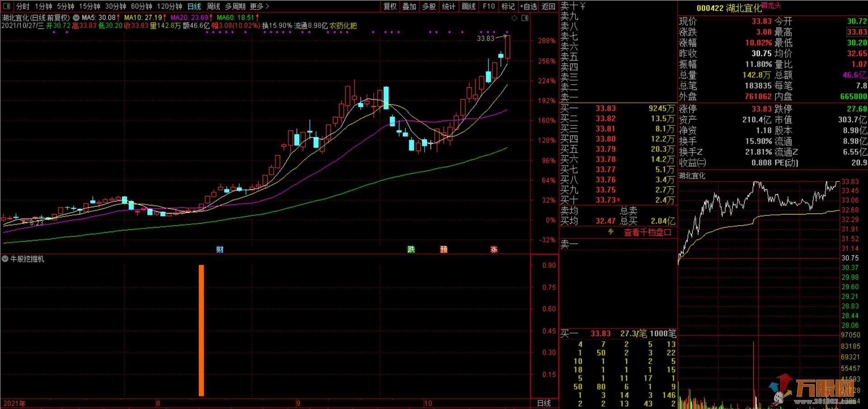The image size is (868, 409).
Task: Click the red 涨 marker on chart
Action: [x=494, y=249]
